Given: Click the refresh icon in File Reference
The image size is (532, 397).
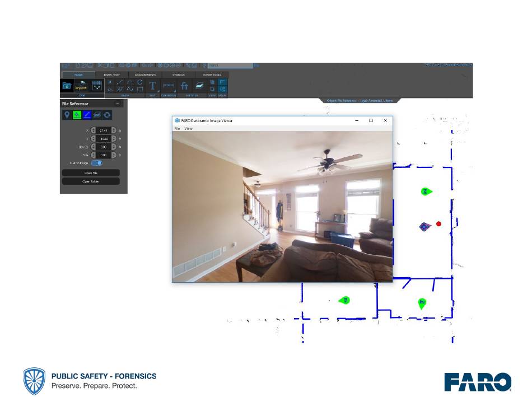Looking at the screenshot, I should (x=107, y=115).
